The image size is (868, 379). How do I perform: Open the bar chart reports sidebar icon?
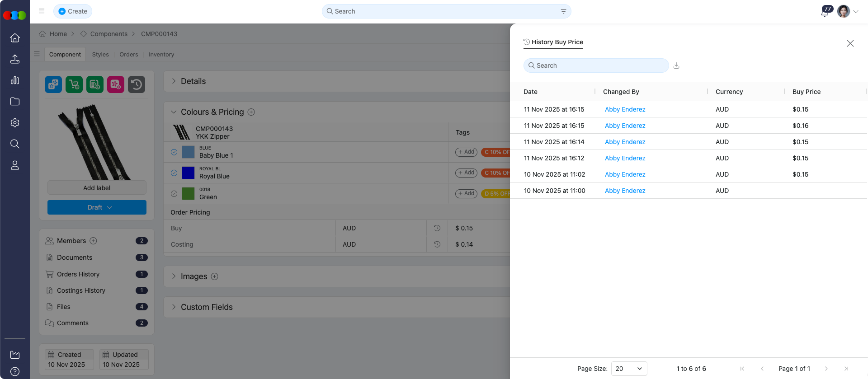click(15, 80)
